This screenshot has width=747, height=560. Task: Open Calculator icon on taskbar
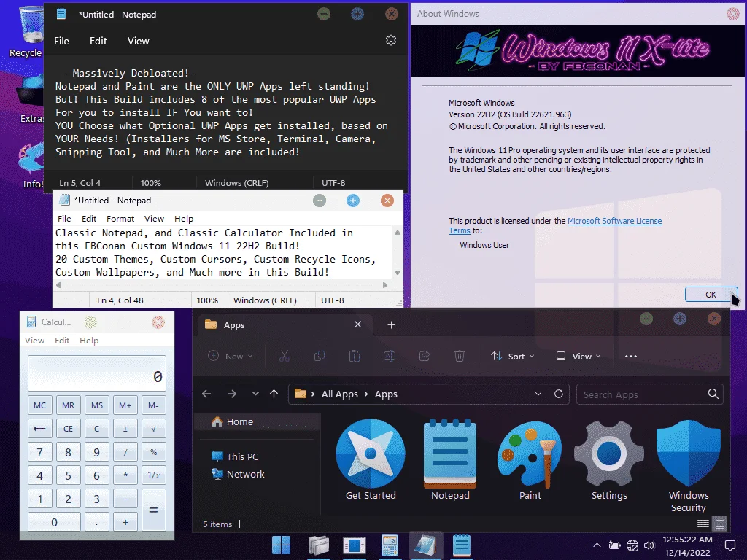[x=390, y=545]
